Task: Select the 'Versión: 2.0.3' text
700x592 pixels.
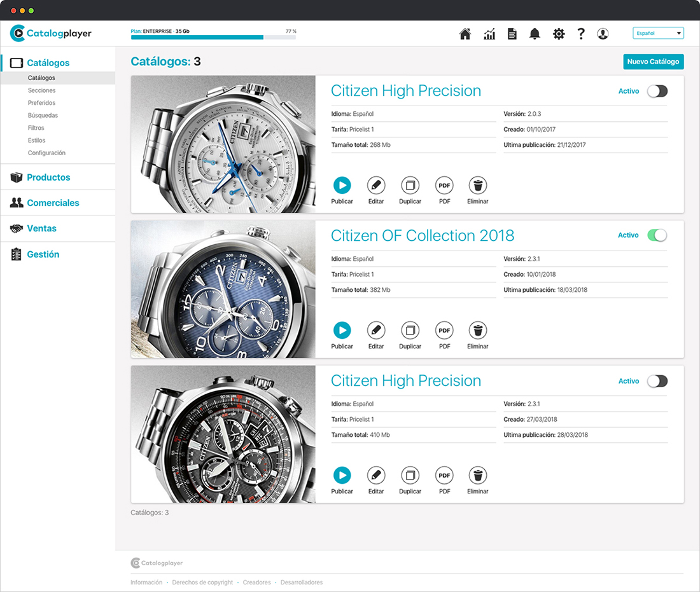Action: coord(522,114)
